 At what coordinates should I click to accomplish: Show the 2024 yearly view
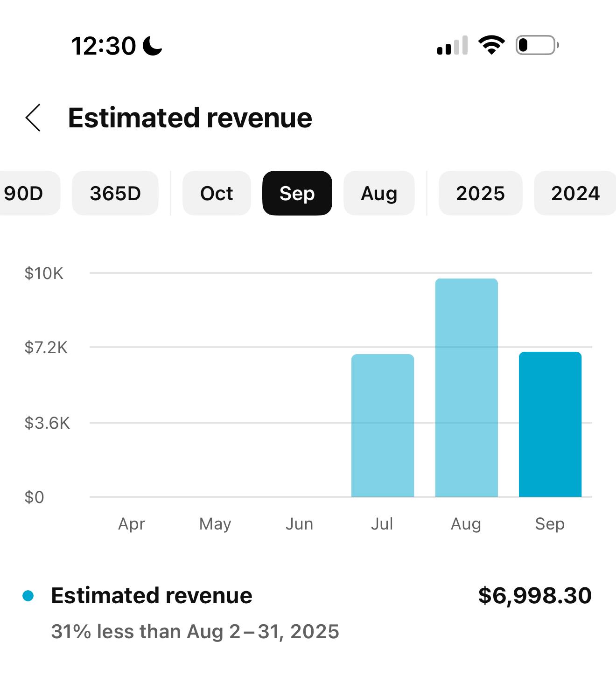(575, 193)
